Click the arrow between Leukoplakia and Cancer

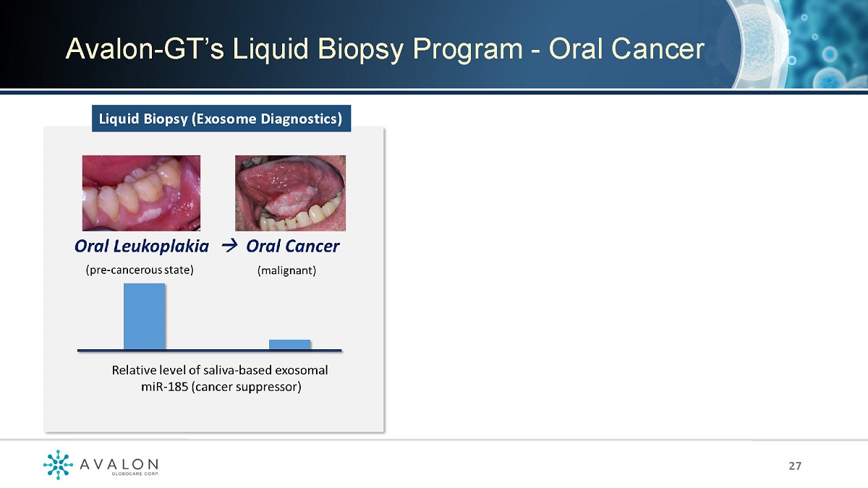(229, 246)
